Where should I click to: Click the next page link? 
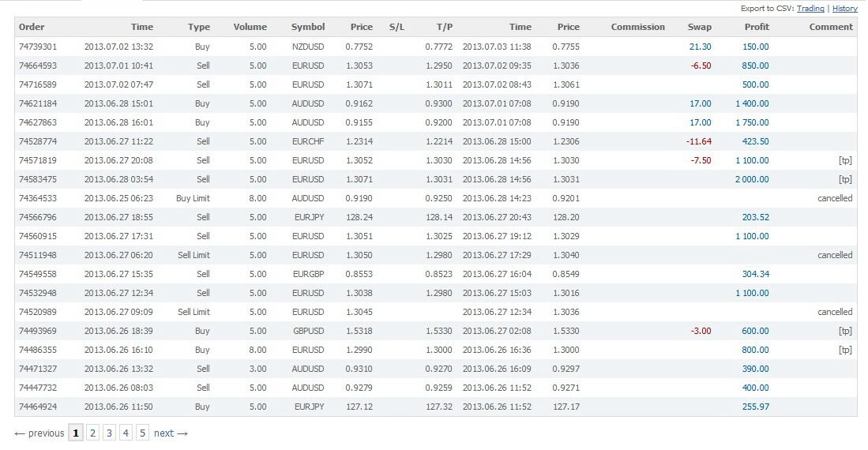pos(171,433)
